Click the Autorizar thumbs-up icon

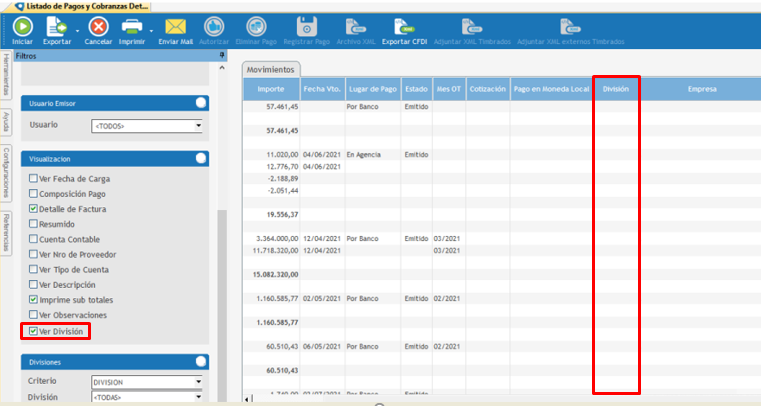click(x=214, y=27)
